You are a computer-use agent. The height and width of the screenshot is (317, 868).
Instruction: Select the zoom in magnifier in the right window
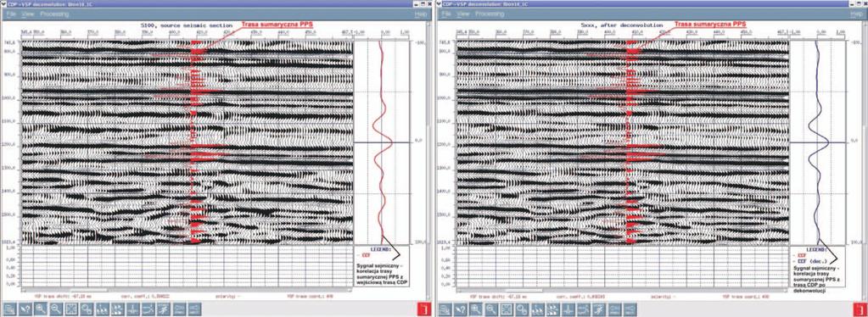pyautogui.click(x=475, y=309)
